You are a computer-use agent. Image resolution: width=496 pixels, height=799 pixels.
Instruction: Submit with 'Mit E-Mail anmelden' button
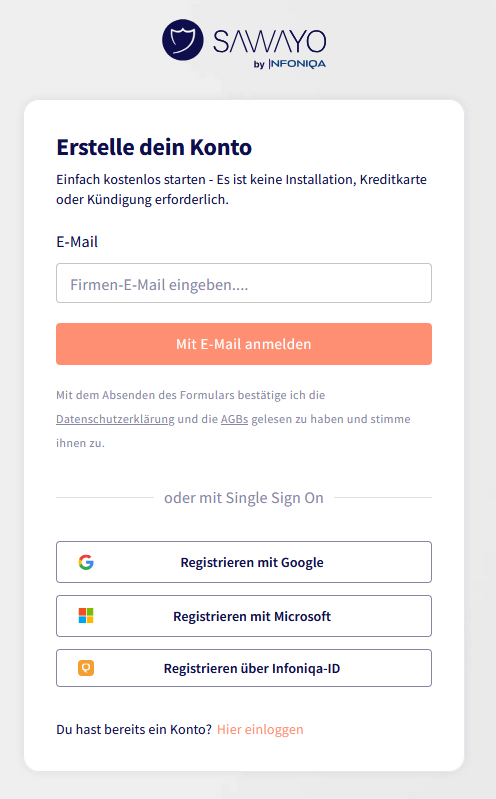[x=244, y=344]
